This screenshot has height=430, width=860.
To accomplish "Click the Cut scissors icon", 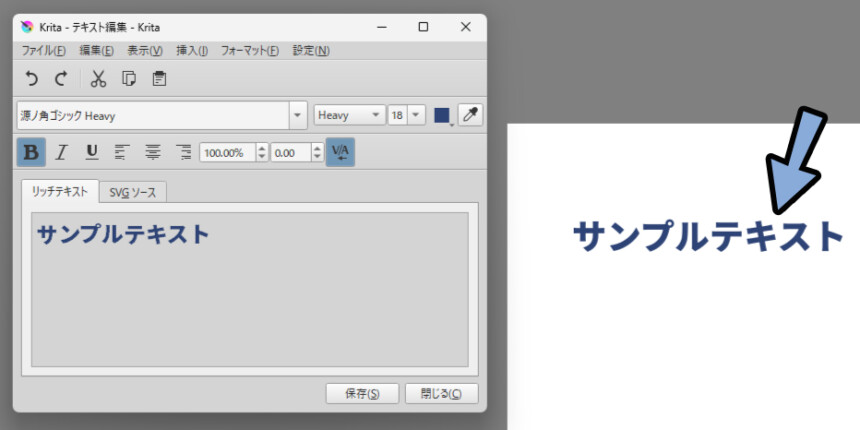I will click(98, 79).
